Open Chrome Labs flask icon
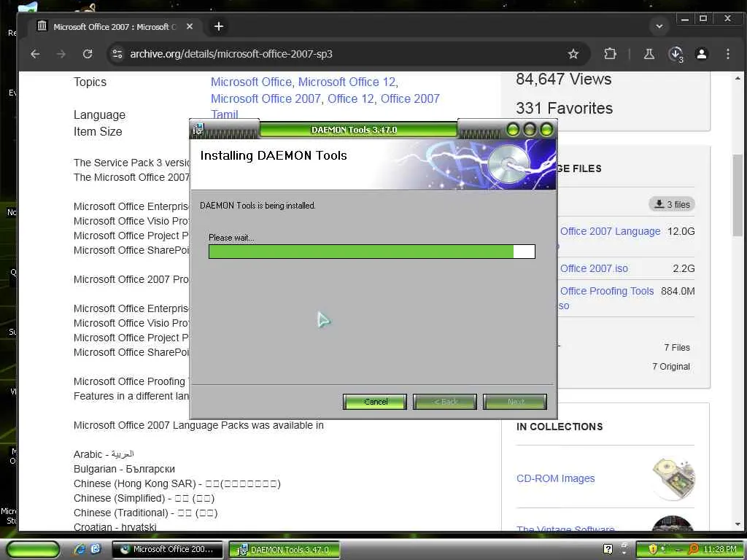The width and height of the screenshot is (747, 560). tap(649, 54)
